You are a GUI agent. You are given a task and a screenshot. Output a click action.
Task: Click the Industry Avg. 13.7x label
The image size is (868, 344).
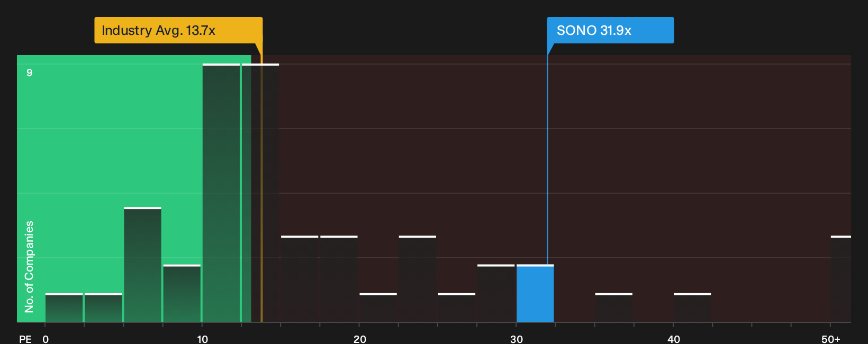(x=178, y=30)
